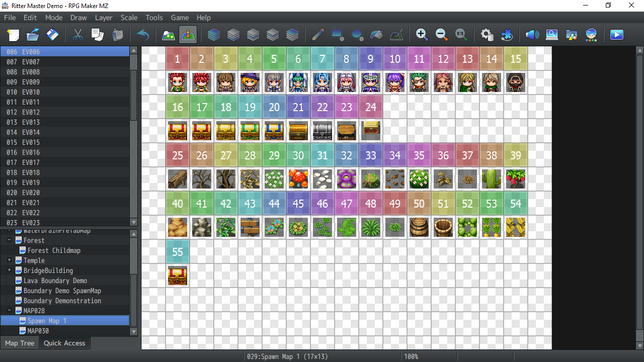Save the project using the toolbar
This screenshot has width=644, height=362.
tap(52, 35)
